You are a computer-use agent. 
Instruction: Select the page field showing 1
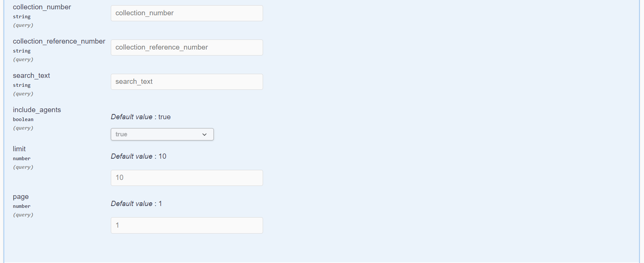point(187,225)
